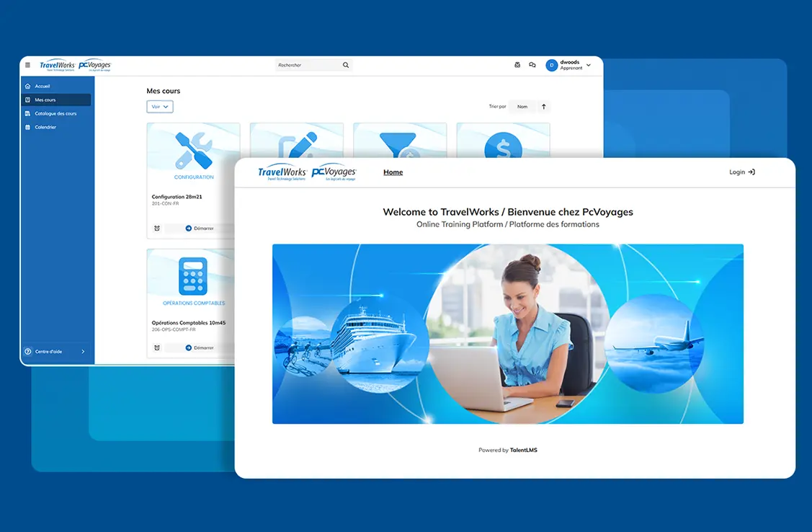
Task: Open the messages inbox icon
Action: [517, 66]
